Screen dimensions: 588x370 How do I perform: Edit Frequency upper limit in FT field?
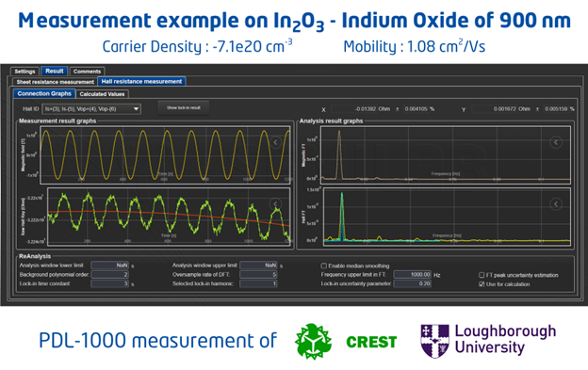coord(413,275)
